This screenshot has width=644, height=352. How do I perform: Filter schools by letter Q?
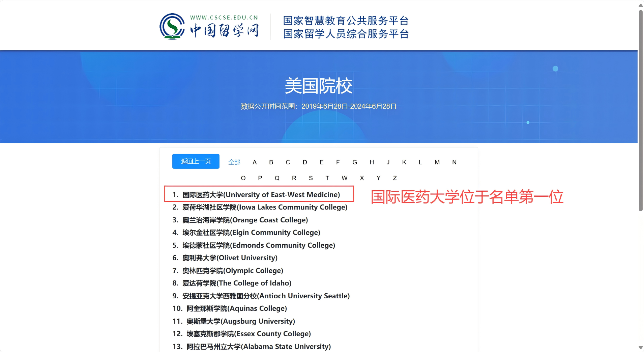277,178
